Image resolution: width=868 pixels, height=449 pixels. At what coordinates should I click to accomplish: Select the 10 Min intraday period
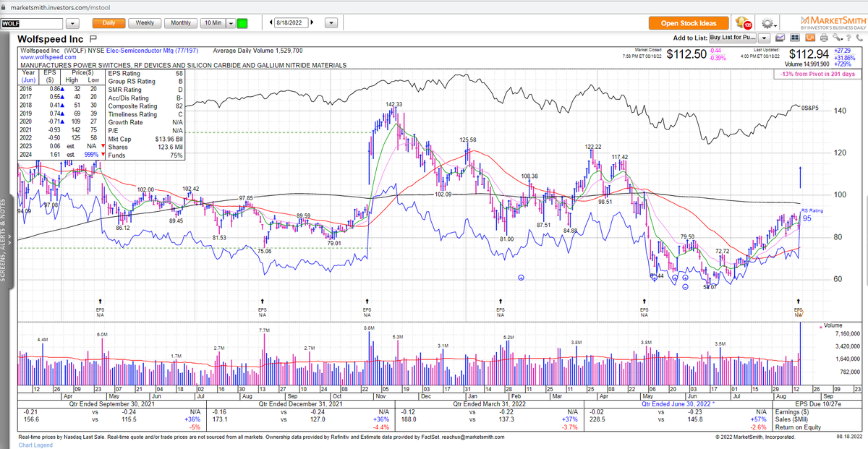[213, 23]
